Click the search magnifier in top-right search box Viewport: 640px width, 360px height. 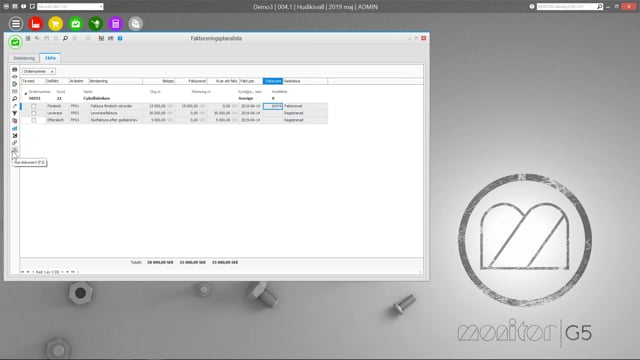(600, 7)
